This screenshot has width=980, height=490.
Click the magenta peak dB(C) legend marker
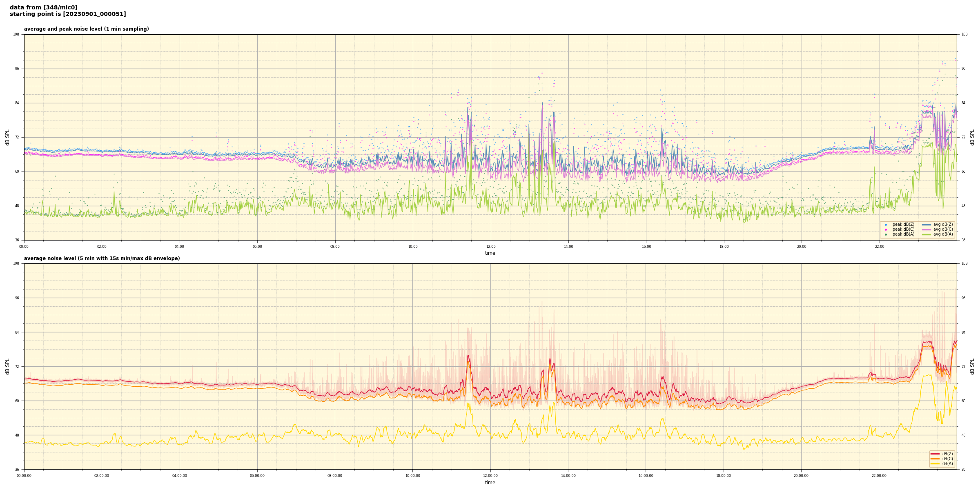(886, 229)
